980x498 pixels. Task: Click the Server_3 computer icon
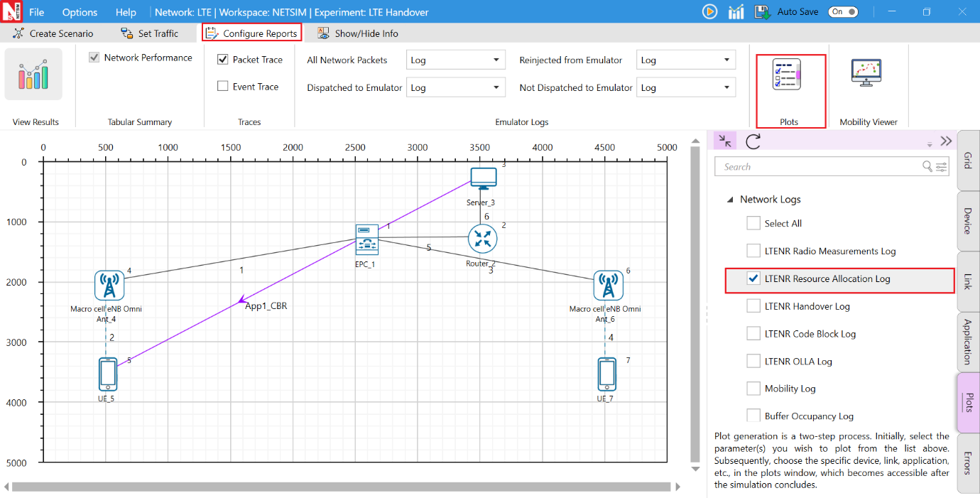[x=484, y=178]
